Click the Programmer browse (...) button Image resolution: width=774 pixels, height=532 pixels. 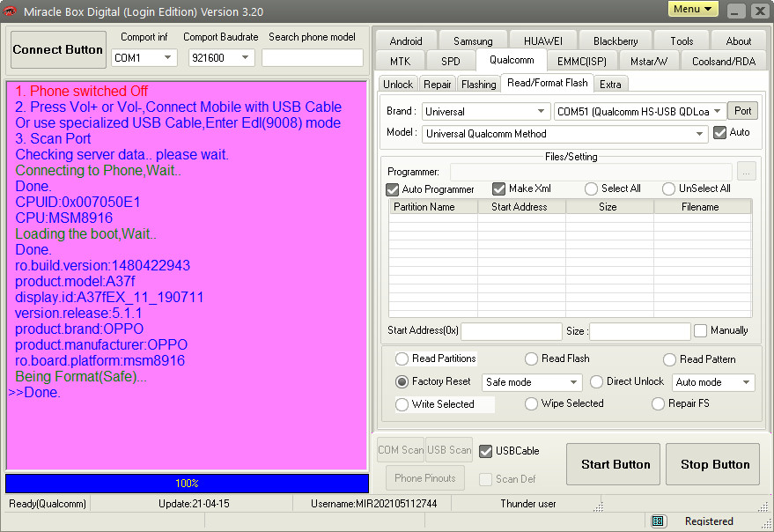[x=747, y=172]
